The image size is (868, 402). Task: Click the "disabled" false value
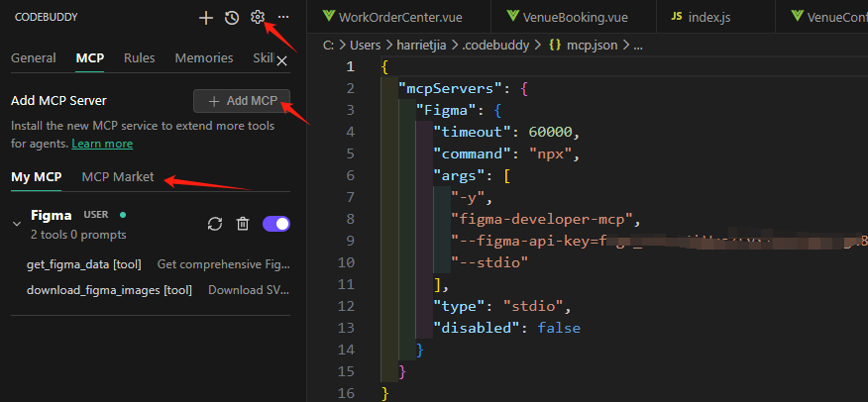coord(559,328)
